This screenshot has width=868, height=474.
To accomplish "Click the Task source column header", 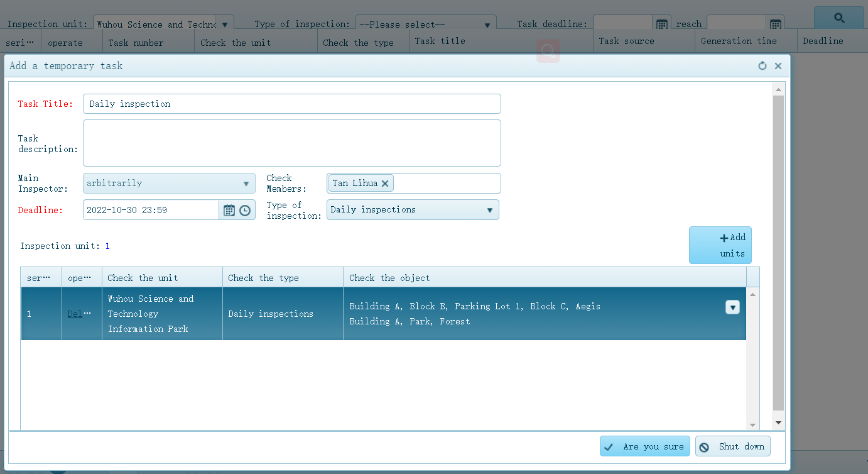I will [644, 41].
